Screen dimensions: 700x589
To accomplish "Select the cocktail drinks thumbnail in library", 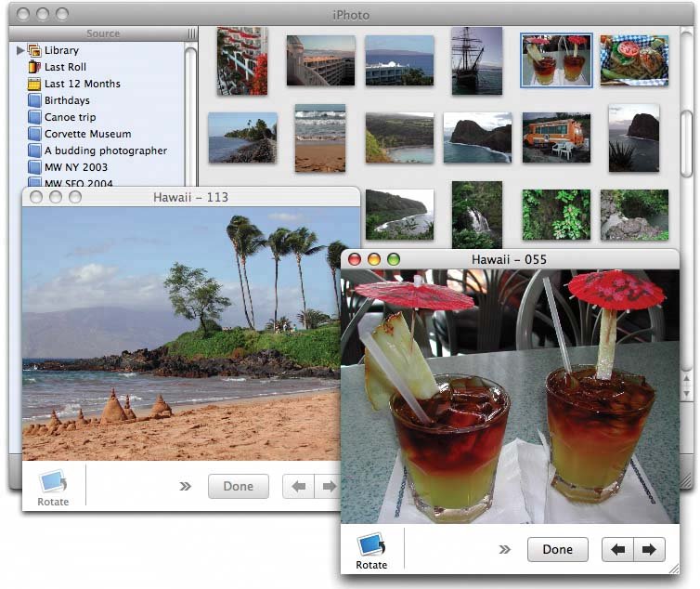I will [x=556, y=61].
